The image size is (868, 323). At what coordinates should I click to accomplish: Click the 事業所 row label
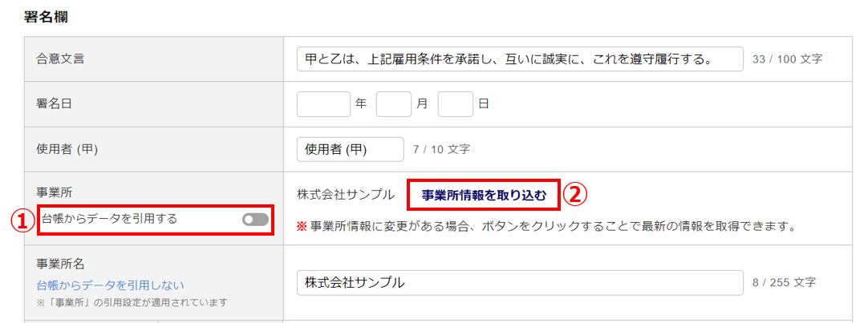55,192
